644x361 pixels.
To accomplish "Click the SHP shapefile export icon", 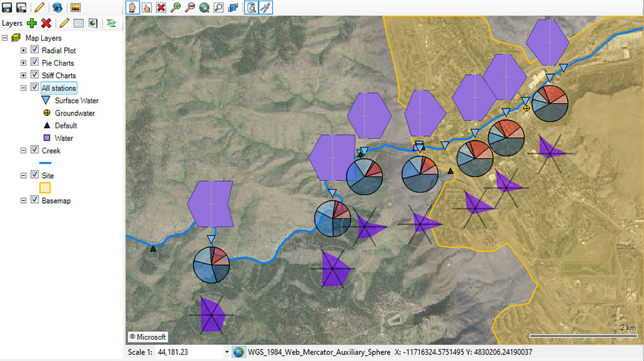I will point(112,23).
